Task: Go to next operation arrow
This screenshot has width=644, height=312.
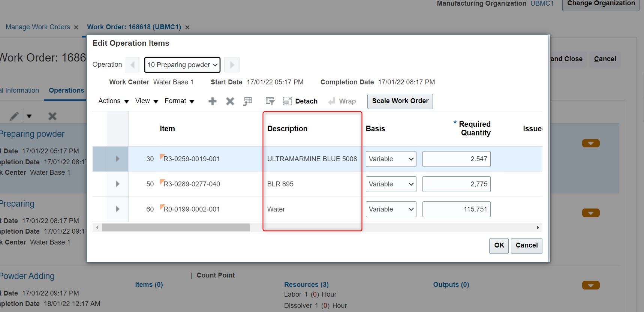Action: point(232,65)
